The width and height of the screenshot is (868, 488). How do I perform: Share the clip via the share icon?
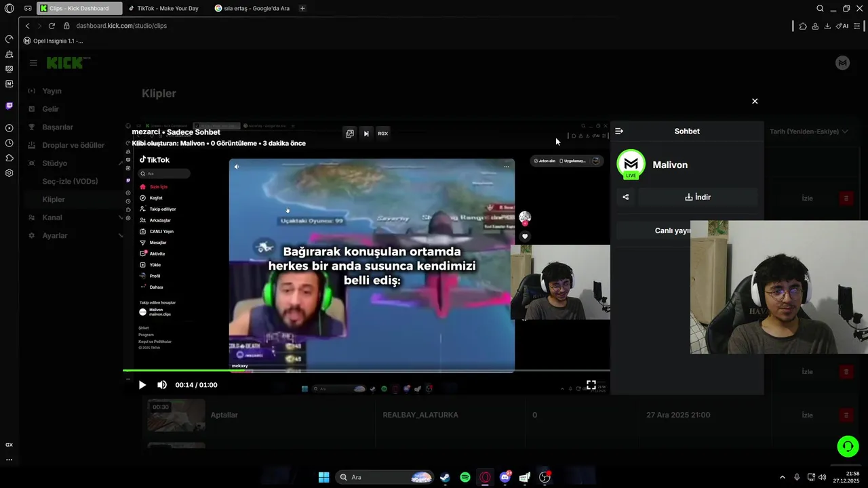[x=626, y=197]
